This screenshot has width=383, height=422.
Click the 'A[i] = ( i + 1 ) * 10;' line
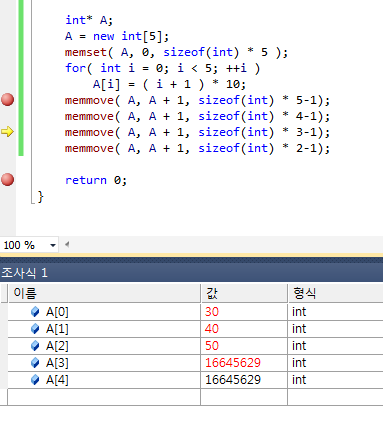coord(169,84)
